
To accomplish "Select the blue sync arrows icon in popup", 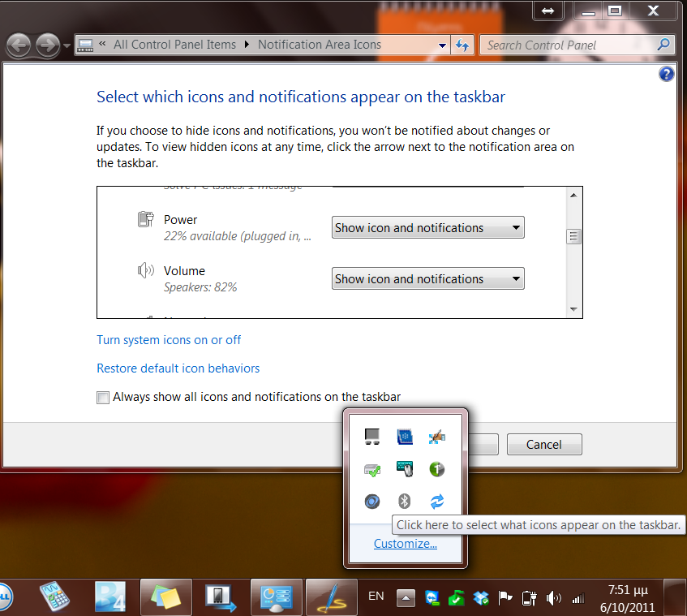I will (436, 501).
